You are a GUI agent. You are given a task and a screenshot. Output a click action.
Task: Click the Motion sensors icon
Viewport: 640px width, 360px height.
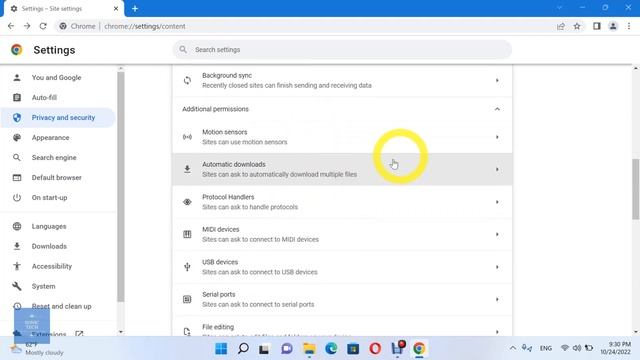pyautogui.click(x=187, y=137)
